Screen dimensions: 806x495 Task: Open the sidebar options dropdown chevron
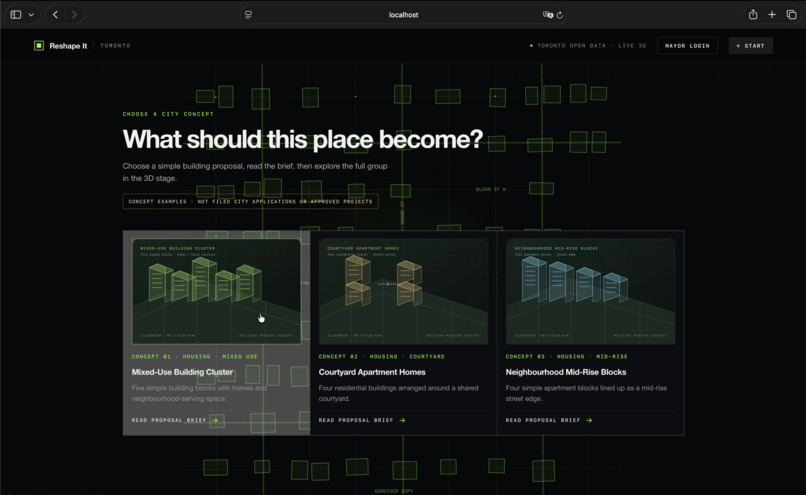click(x=31, y=15)
